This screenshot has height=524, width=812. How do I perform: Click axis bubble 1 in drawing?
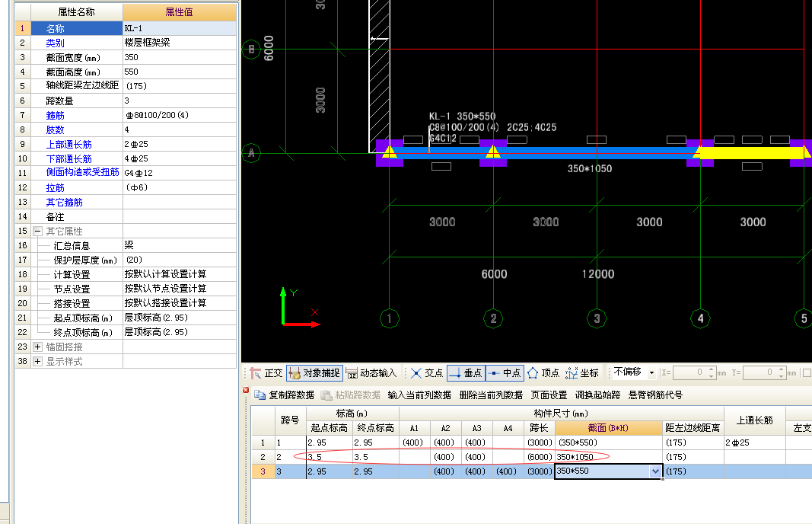click(x=390, y=318)
